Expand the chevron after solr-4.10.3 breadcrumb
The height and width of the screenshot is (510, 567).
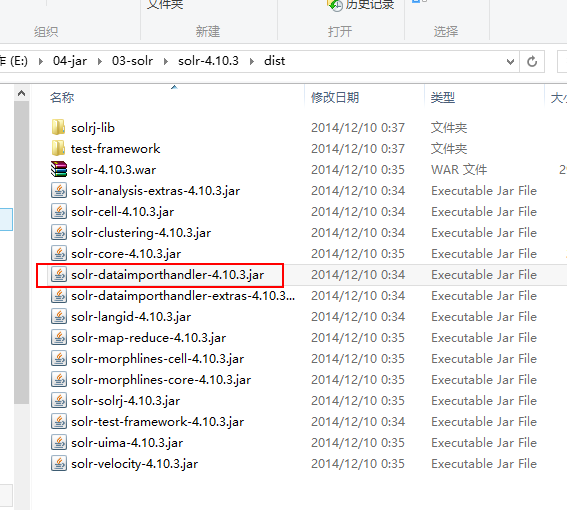tap(251, 61)
